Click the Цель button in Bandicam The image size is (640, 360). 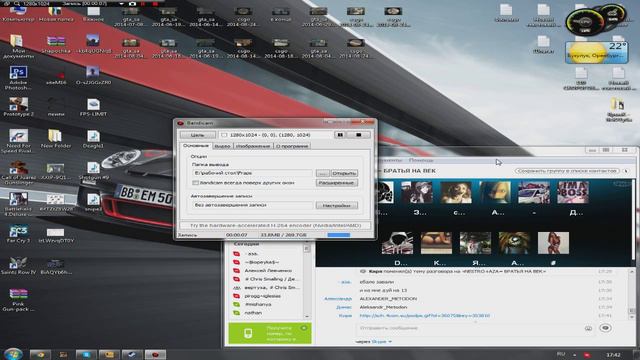point(198,135)
